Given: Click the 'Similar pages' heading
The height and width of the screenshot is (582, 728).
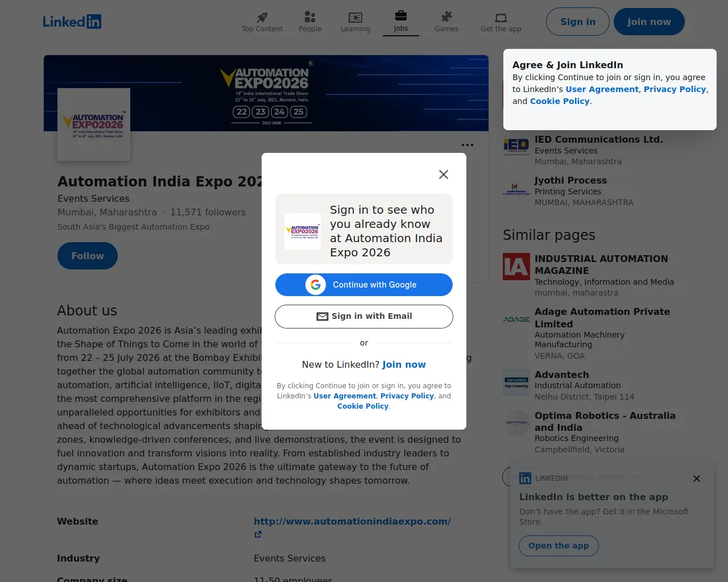Looking at the screenshot, I should click(549, 235).
